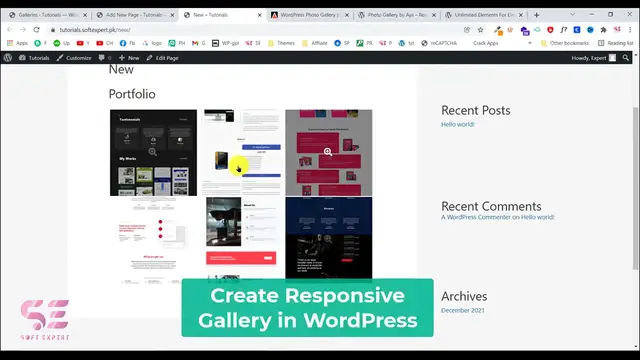Screen dimensions: 640x360
Task: Open the Themes bookmark folder
Action: click(x=282, y=43)
